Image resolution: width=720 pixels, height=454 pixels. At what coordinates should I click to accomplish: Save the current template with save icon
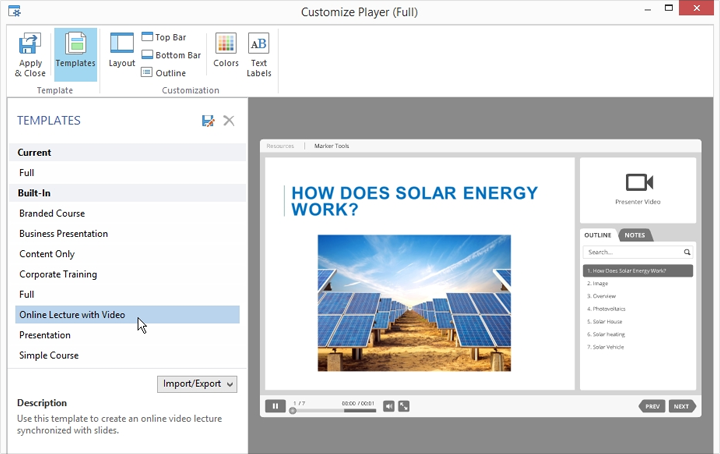click(208, 121)
